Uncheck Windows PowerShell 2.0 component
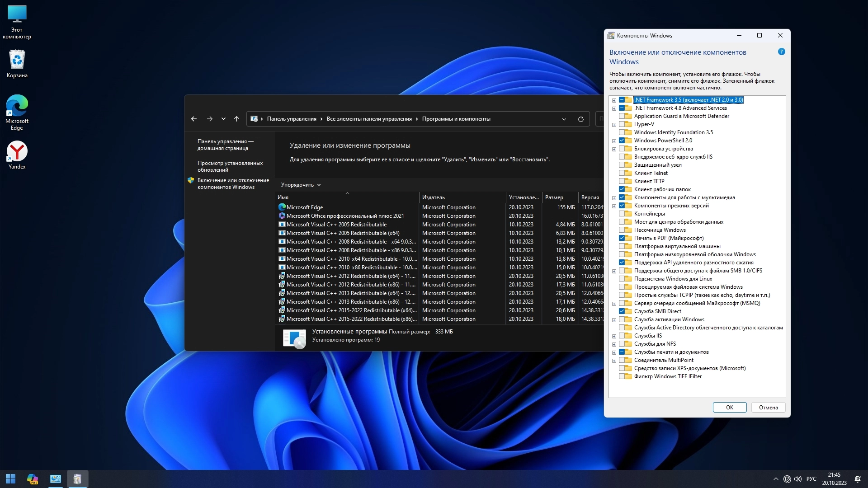 (622, 141)
